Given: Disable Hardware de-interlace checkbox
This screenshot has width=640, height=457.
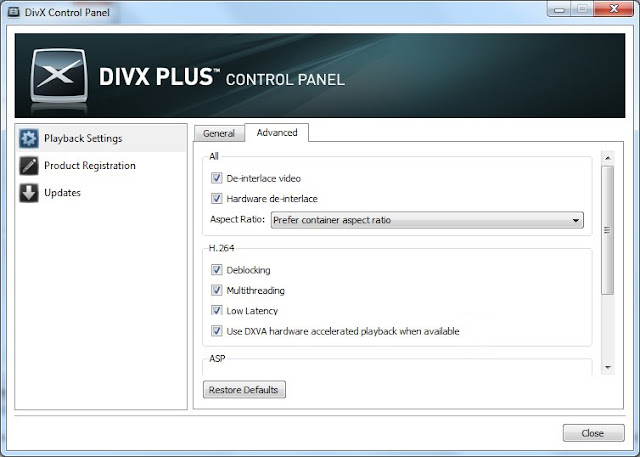Looking at the screenshot, I should point(216,199).
